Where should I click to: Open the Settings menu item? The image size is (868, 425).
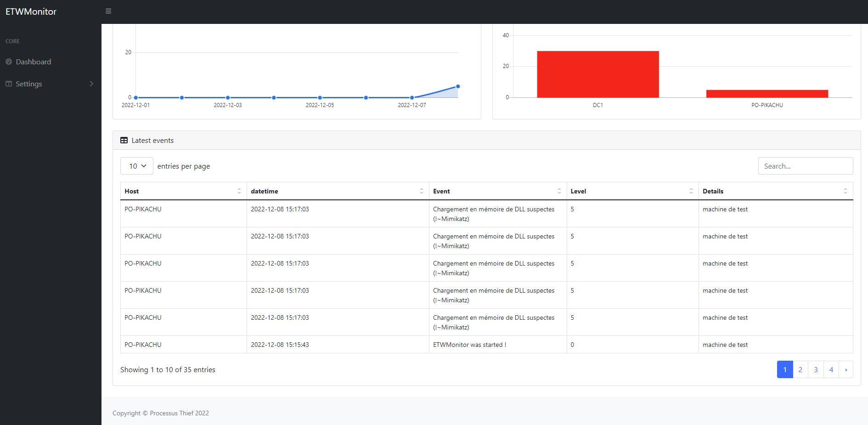tap(29, 84)
